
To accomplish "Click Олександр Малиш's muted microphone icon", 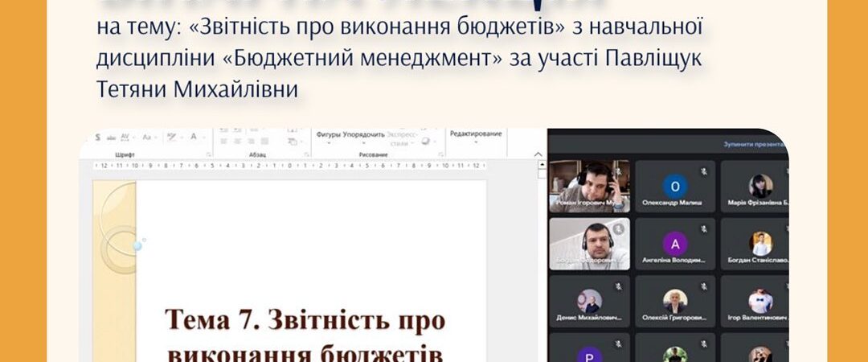I will click(x=704, y=171).
